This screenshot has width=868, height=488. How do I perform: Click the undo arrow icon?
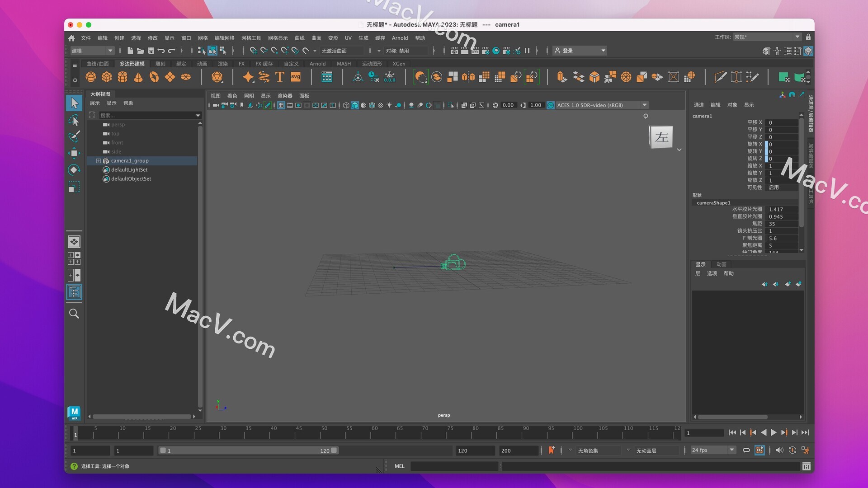(x=161, y=51)
